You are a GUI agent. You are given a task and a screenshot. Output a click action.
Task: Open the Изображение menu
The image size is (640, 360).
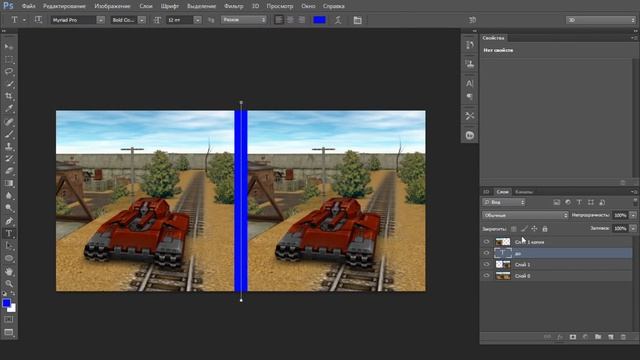[112, 6]
